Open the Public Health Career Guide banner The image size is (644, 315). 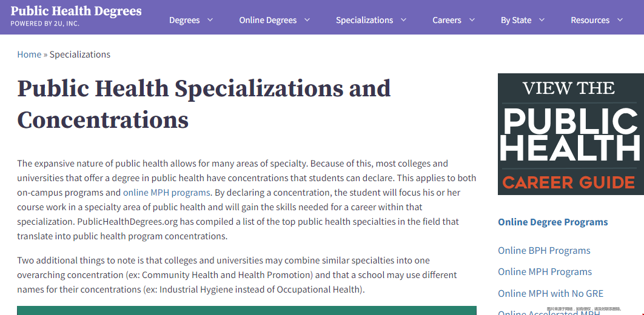pyautogui.click(x=570, y=134)
